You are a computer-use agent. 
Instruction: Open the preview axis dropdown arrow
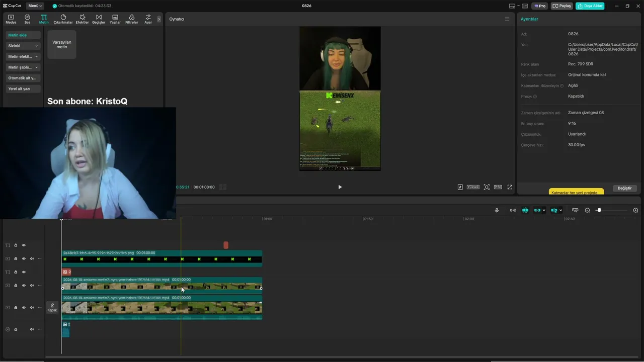(x=560, y=210)
